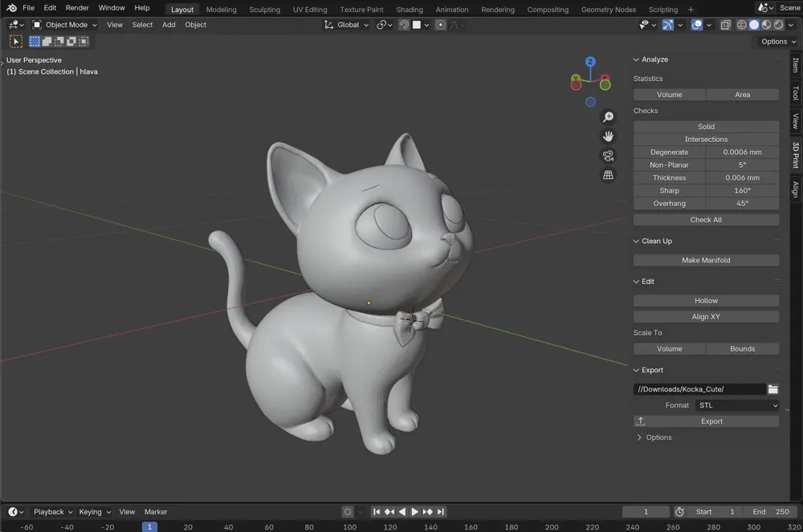803x532 pixels.
Task: Open the Playback dropdown in timeline
Action: (x=53, y=512)
